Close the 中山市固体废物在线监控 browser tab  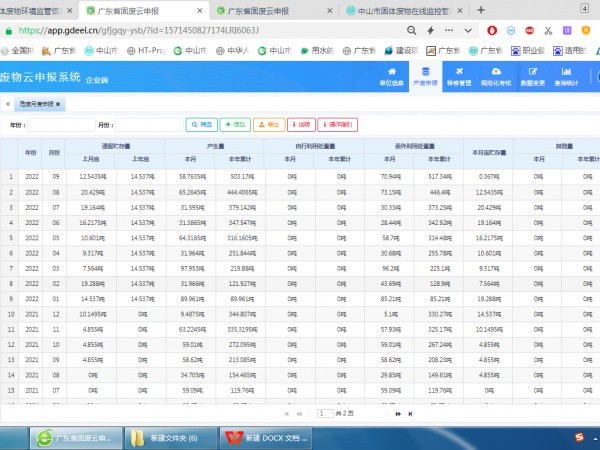(x=460, y=11)
